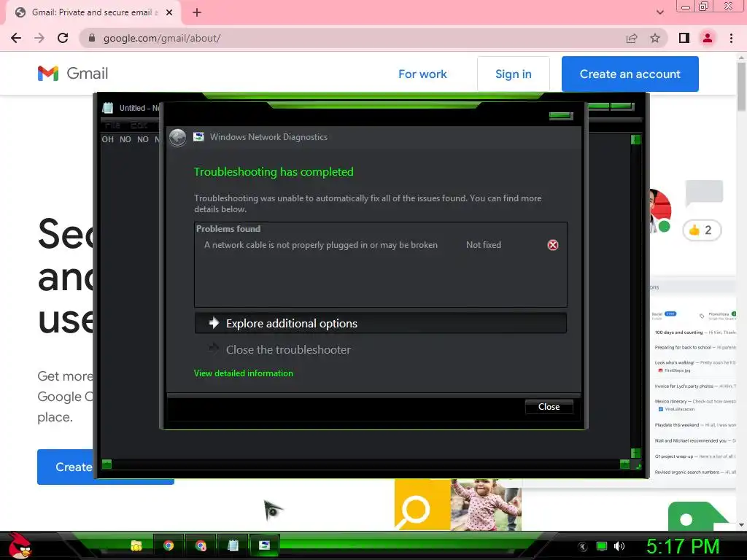Screen dimensions: 747x560
Task: Click the Close button in the troubleshooter
Action: click(x=549, y=407)
